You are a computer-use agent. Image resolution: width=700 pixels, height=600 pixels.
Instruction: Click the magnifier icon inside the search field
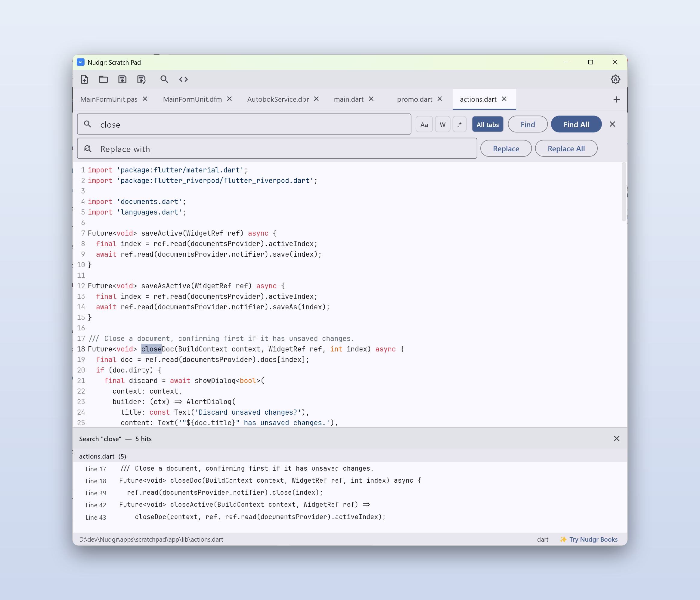(88, 124)
